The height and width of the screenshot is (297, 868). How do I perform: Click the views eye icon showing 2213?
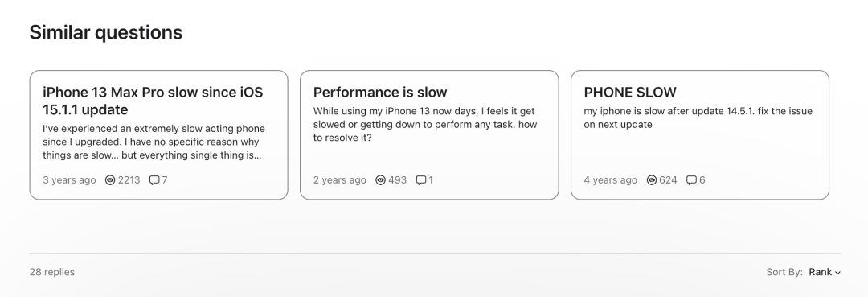click(110, 180)
